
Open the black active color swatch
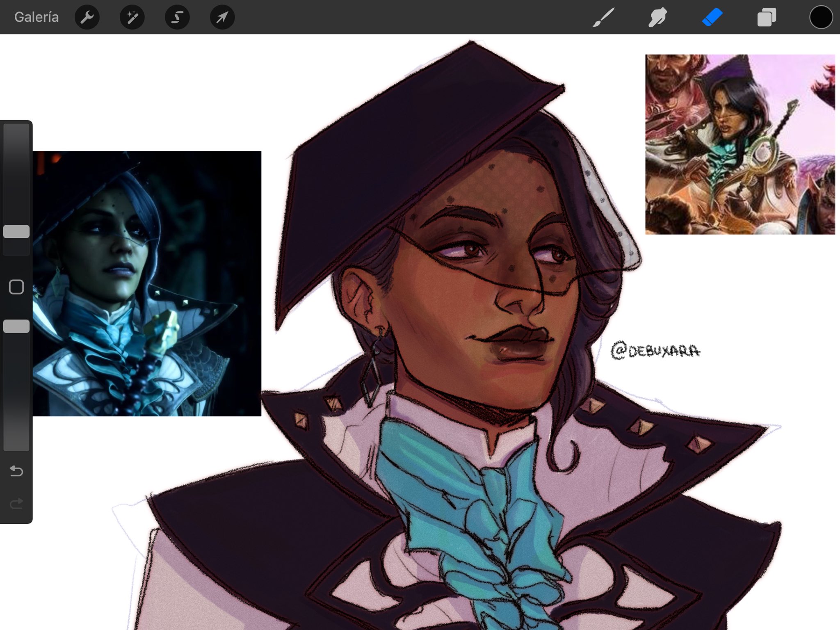point(821,17)
